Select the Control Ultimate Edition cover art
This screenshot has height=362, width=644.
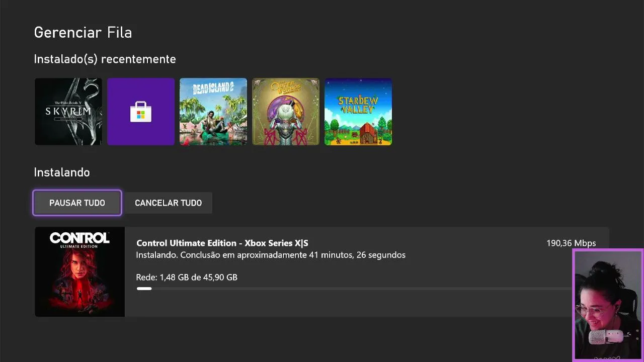click(x=79, y=271)
